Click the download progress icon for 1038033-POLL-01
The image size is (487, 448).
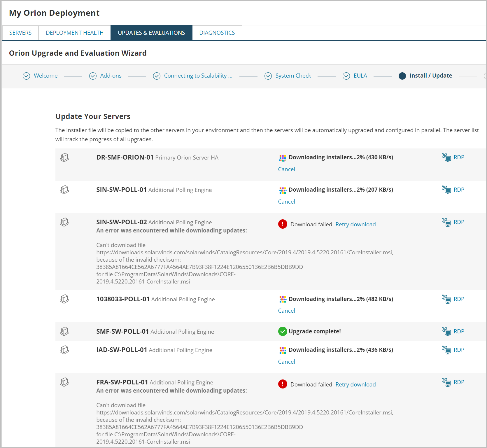point(283,300)
